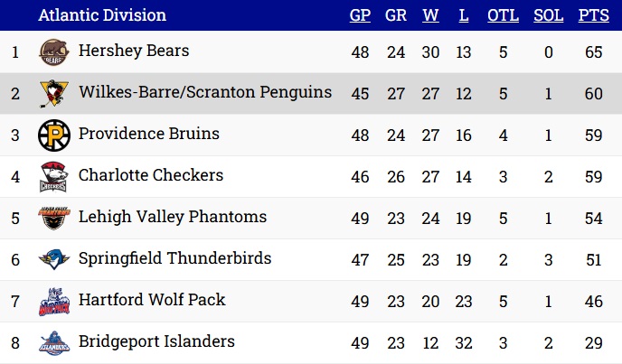Sort teams by PTS header
Viewport: 622px width, 364px height.
pos(593,15)
